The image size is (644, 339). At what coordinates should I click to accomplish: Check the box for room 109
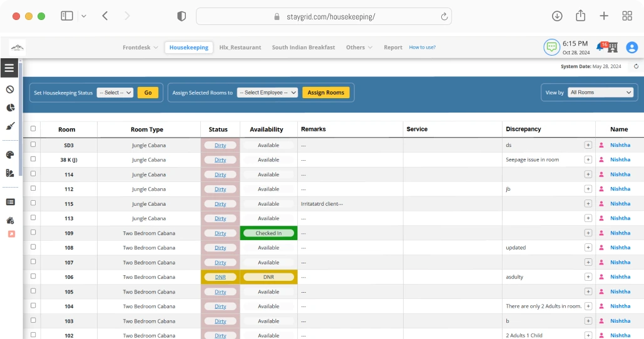pos(33,232)
